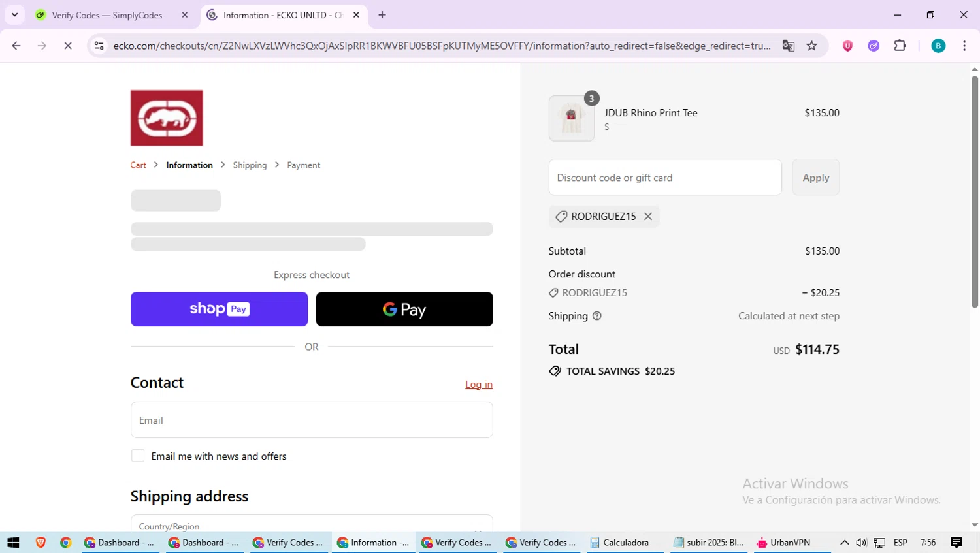Open the network tray icon
This screenshot has width=980, height=553.
[x=880, y=543]
